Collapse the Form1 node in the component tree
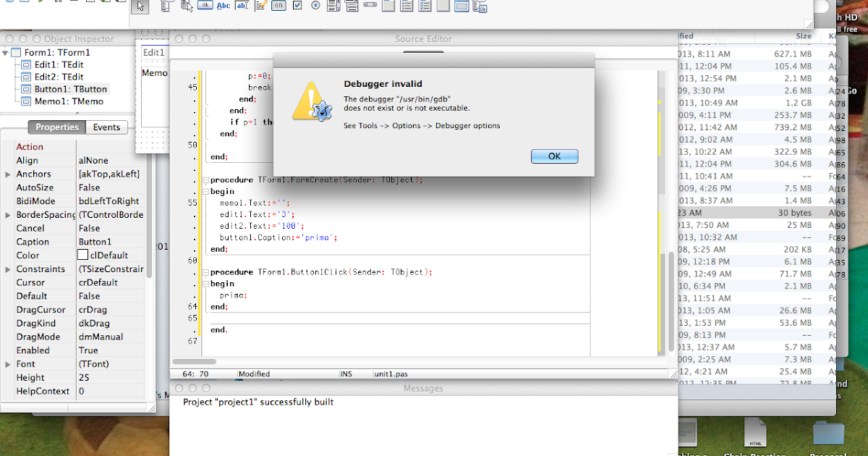 tap(6, 52)
